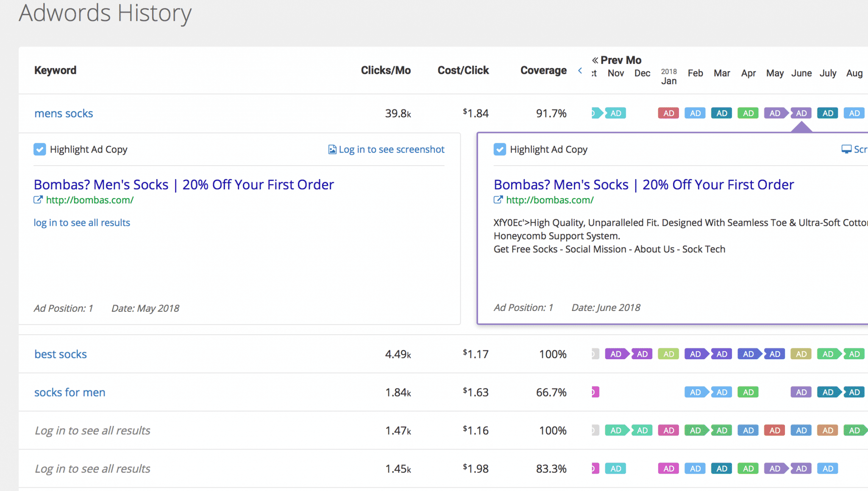Screen dimensions: 868x491
Task: Click the teal Nov AD marker in mens socks row
Action: coord(615,113)
